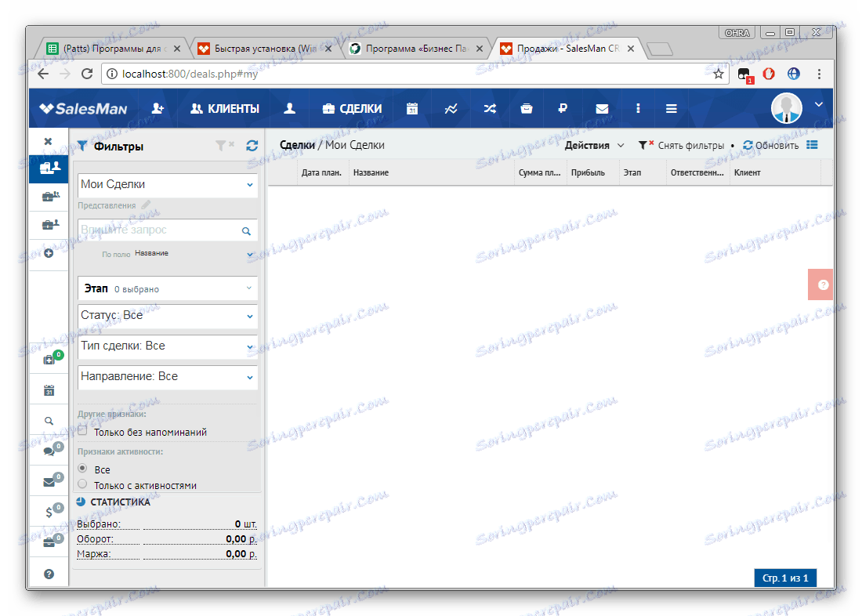The image size is (862, 616).
Task: Click the user avatar picture
Action: point(787,108)
